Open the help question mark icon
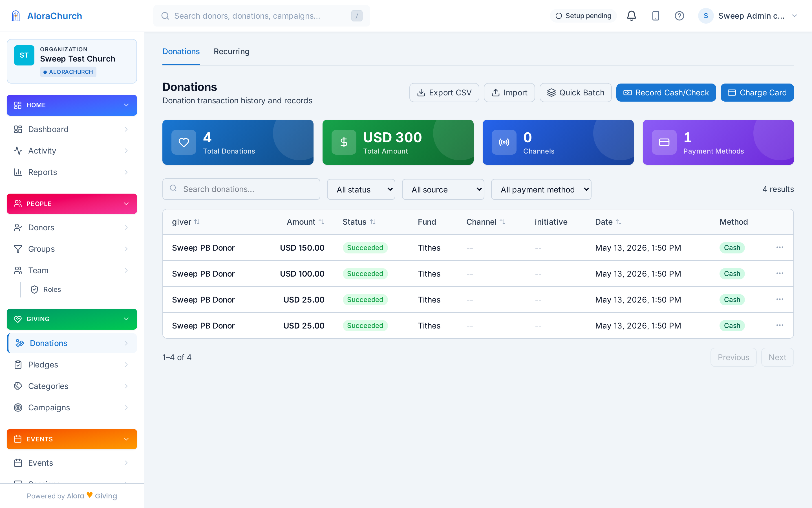 (679, 16)
